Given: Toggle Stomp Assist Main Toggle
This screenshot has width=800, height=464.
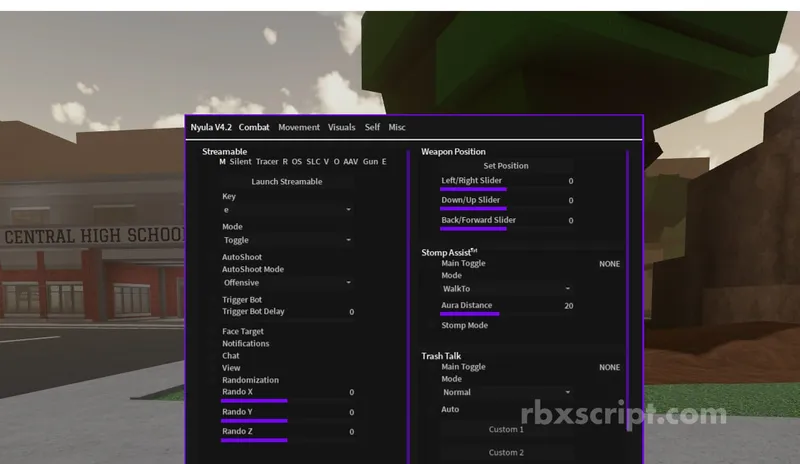Looking at the screenshot, I should 463,263.
